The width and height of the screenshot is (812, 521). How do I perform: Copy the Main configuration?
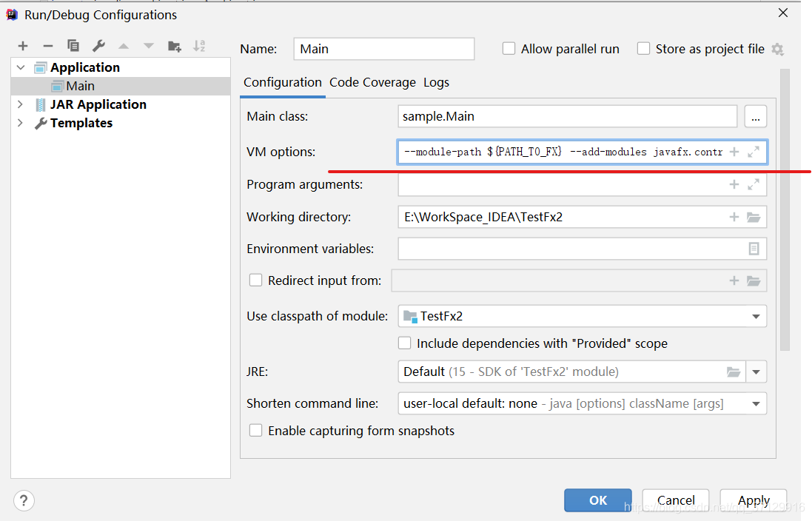pyautogui.click(x=73, y=46)
